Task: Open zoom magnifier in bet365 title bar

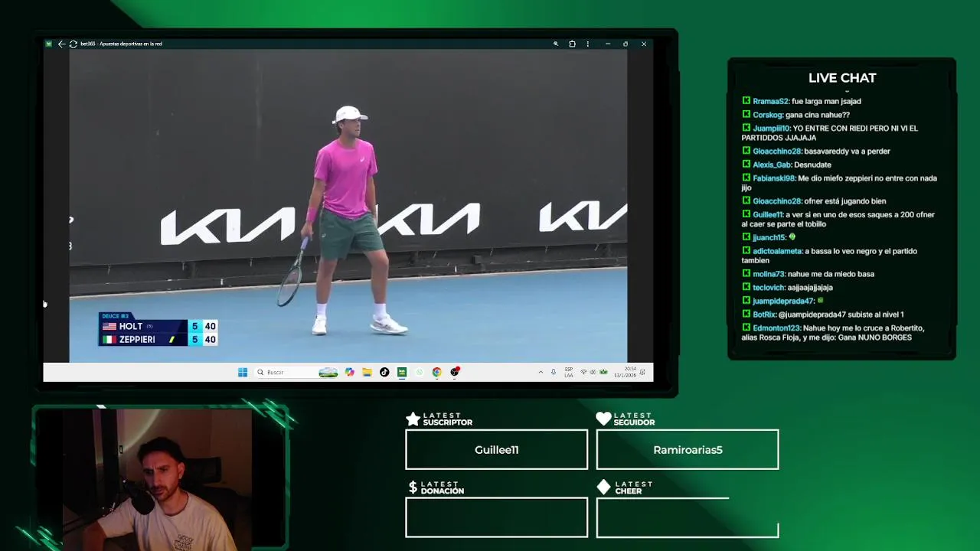Action: (556, 44)
